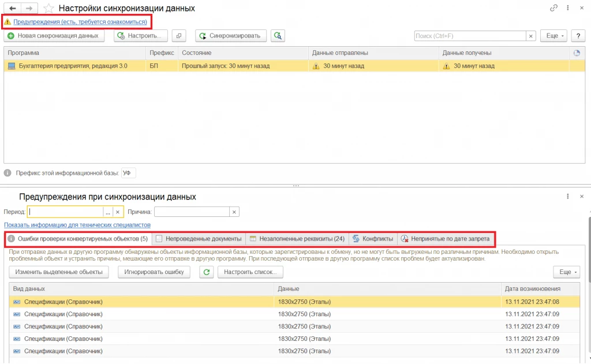Clear the Причина field

(x=234, y=212)
